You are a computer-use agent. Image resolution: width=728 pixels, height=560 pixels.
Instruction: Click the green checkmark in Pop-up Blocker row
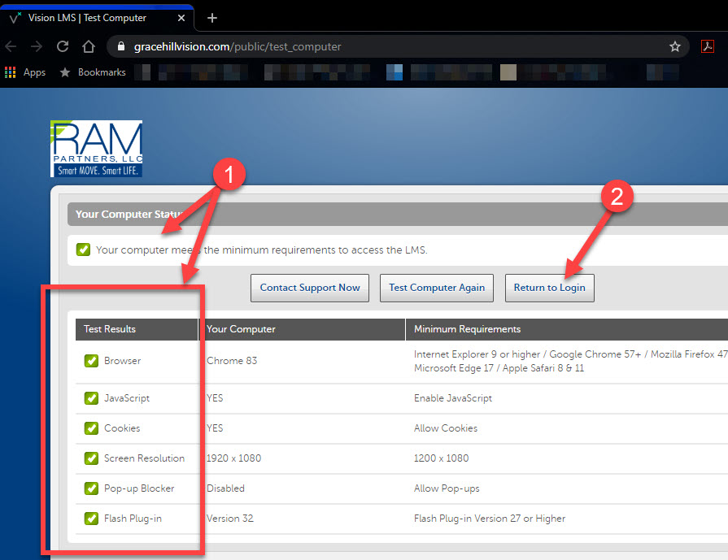[91, 488]
